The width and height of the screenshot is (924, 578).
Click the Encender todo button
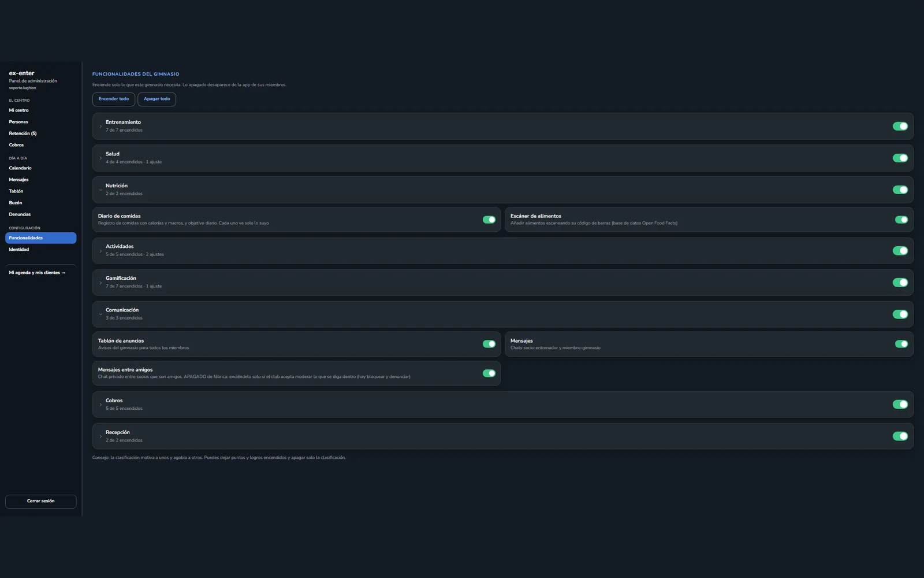(x=114, y=99)
